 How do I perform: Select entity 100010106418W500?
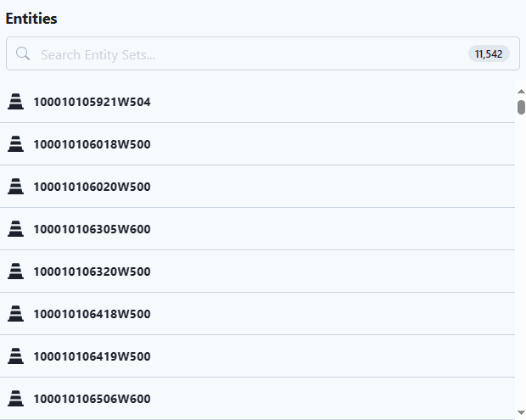(257, 314)
